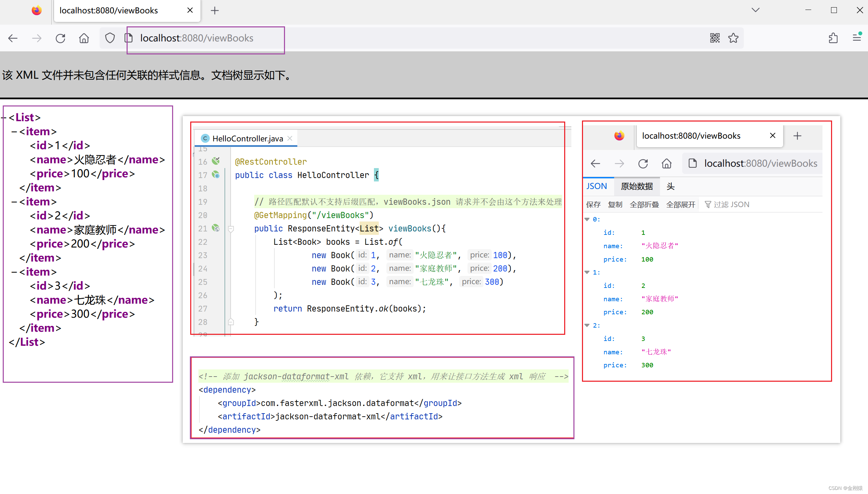Click the price 200 element

[82, 244]
